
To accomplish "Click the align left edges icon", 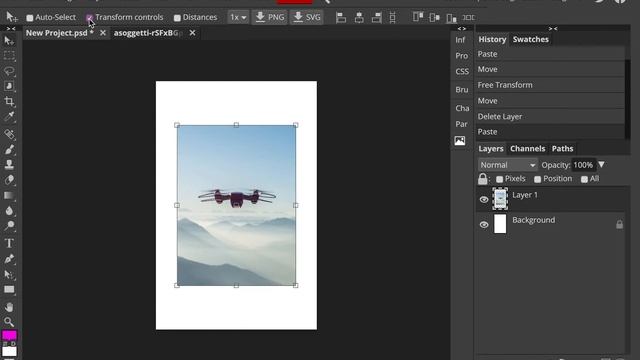I will click(341, 18).
